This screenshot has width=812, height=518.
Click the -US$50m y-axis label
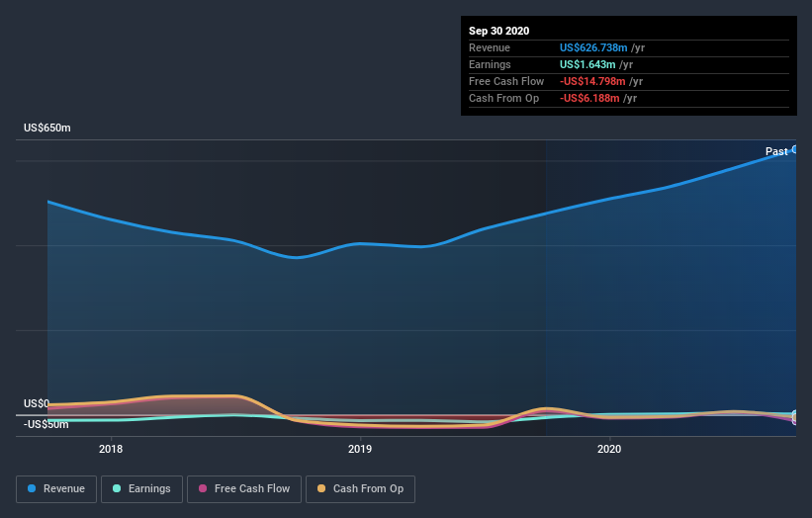pos(46,424)
